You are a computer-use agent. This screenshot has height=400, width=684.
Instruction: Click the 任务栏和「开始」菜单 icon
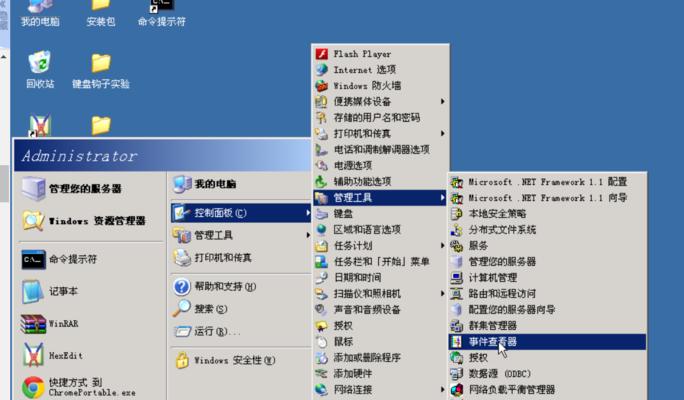pyautogui.click(x=322, y=262)
